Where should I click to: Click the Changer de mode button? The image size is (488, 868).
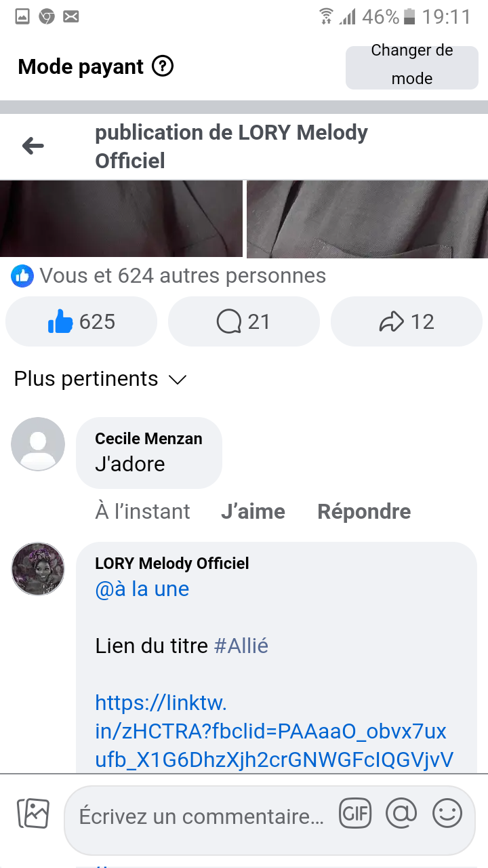click(x=411, y=65)
